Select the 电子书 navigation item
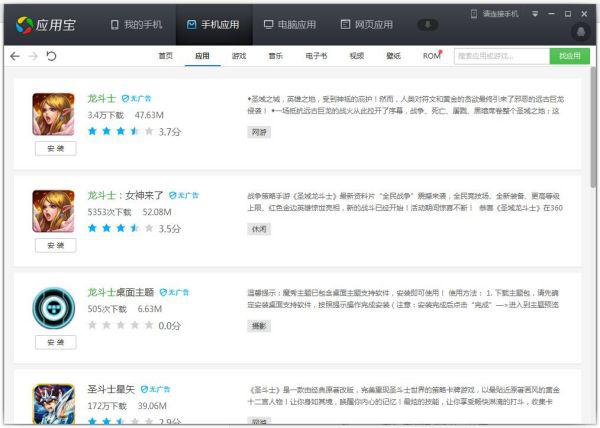Image resolution: width=600 pixels, height=428 pixels. click(316, 56)
